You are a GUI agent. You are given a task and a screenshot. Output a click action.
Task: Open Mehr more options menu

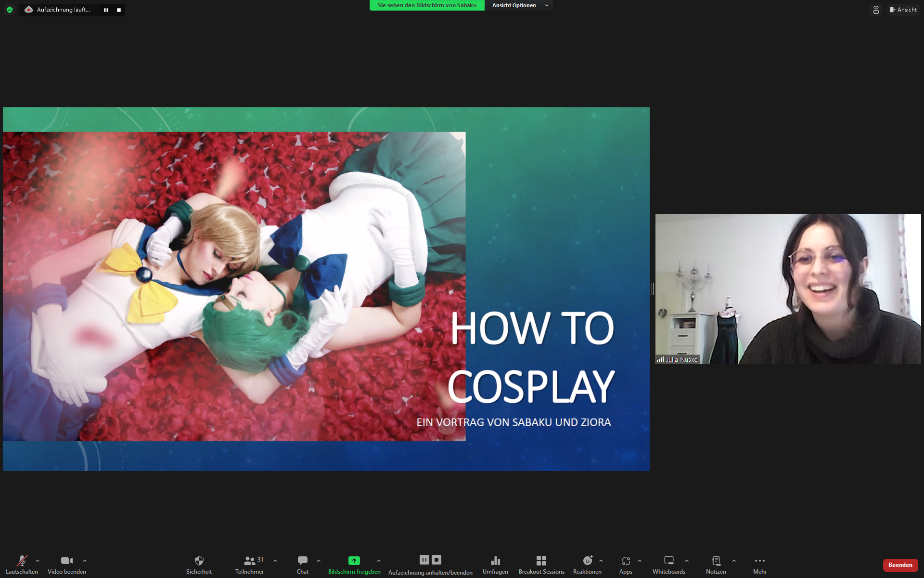click(x=760, y=565)
